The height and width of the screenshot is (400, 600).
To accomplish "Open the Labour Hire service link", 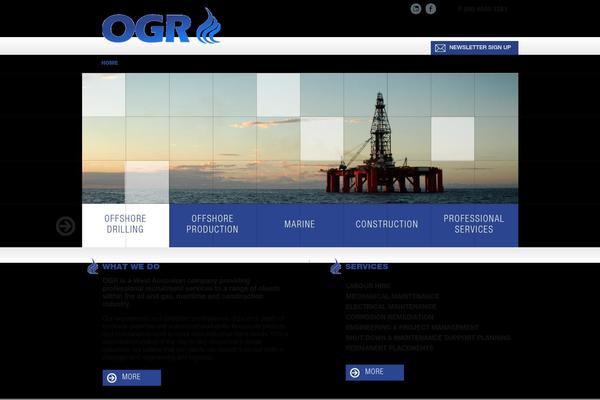I will (x=368, y=286).
